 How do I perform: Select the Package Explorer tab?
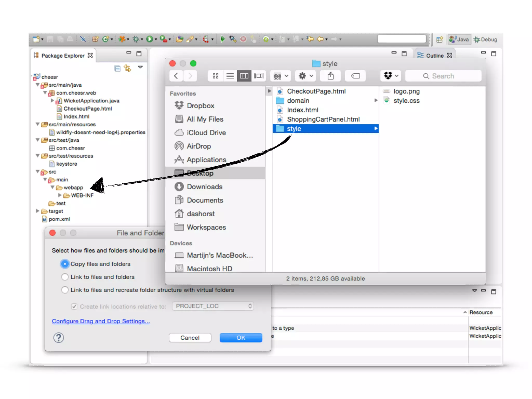[x=63, y=56]
